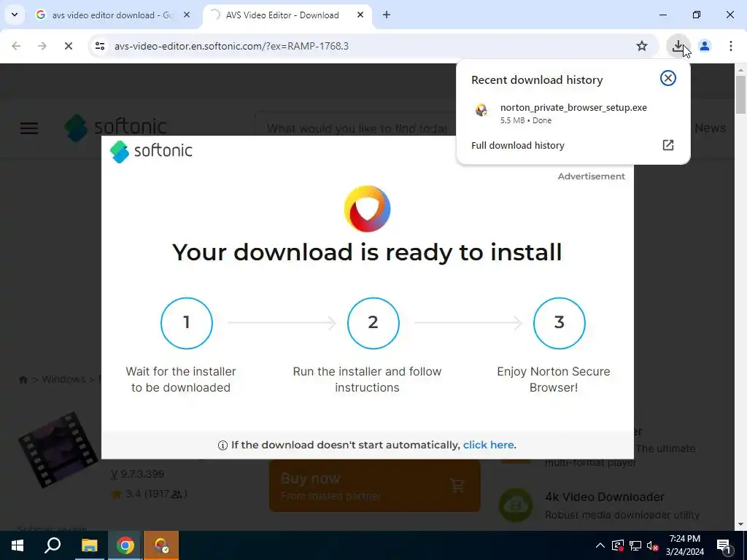The height and width of the screenshot is (560, 747).
Task: Expand the tab search dropdown
Action: pyautogui.click(x=15, y=15)
